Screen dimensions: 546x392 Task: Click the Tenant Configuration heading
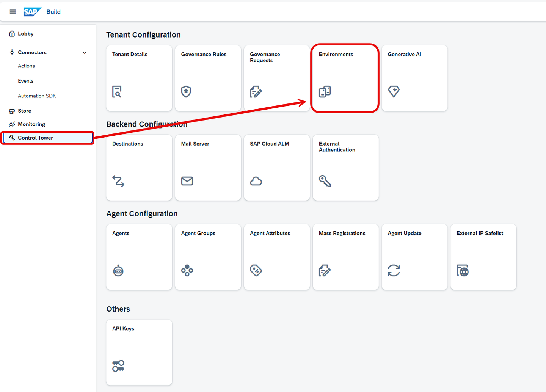point(143,35)
